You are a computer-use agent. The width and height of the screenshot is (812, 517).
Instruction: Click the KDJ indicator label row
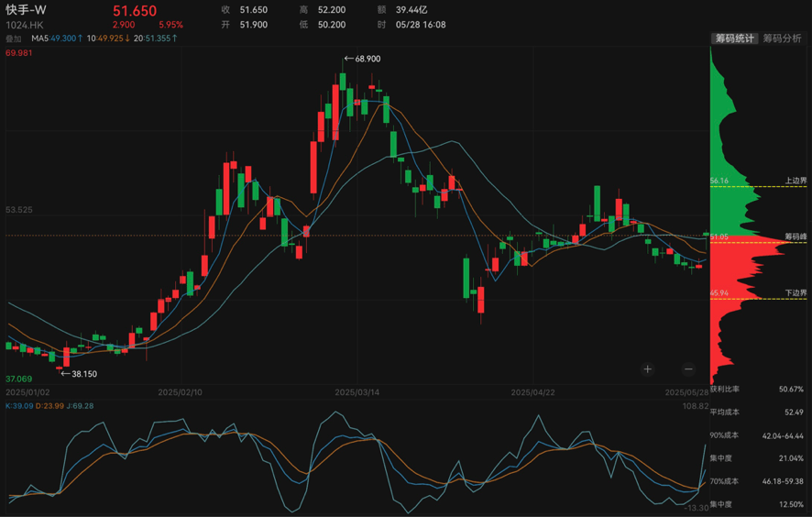(x=49, y=405)
